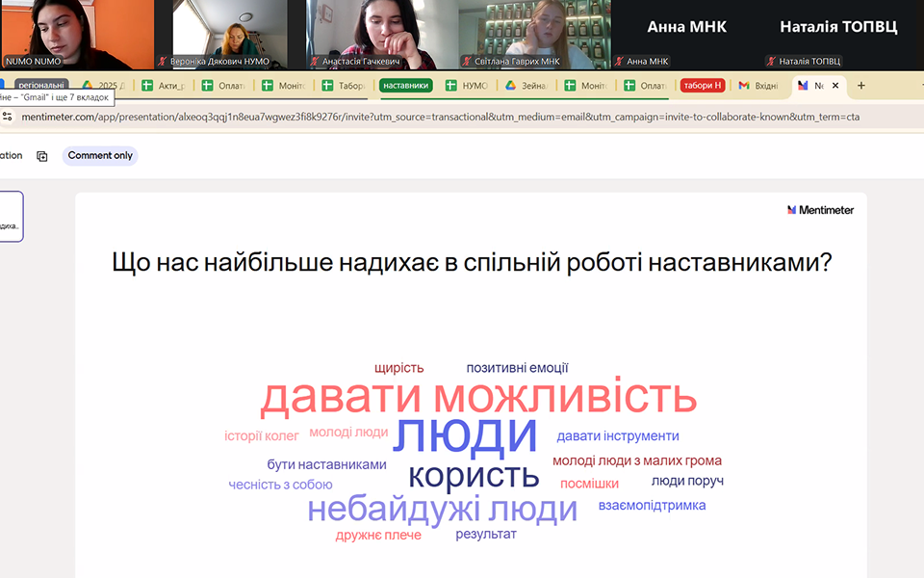Click muted mic icon beside Наталія ТОПВЦ label
Screen dimensions: 924x578
pos(771,61)
